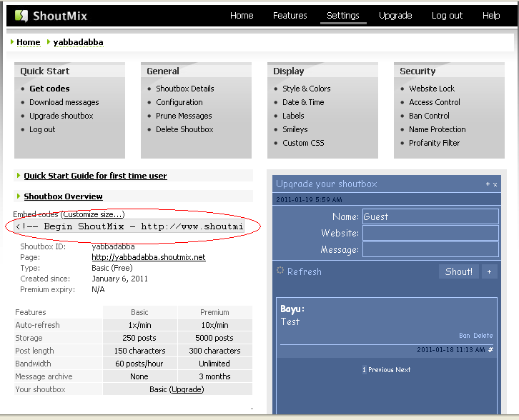The image size is (519, 420).
Task: Click the embed code text field
Action: point(129,226)
